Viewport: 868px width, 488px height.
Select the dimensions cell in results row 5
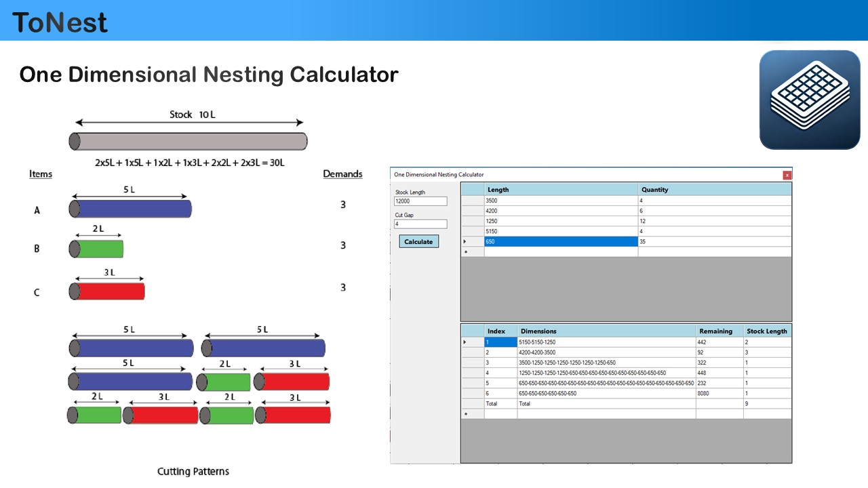606,383
